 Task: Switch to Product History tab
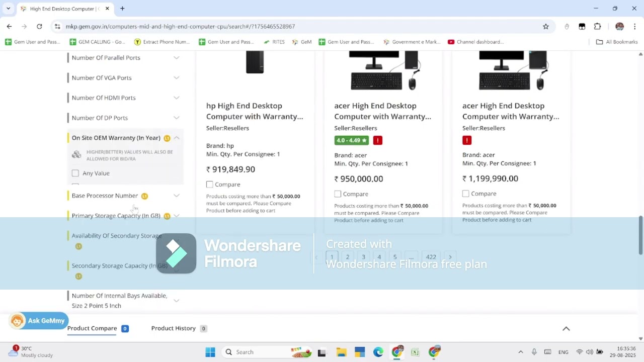(x=174, y=328)
